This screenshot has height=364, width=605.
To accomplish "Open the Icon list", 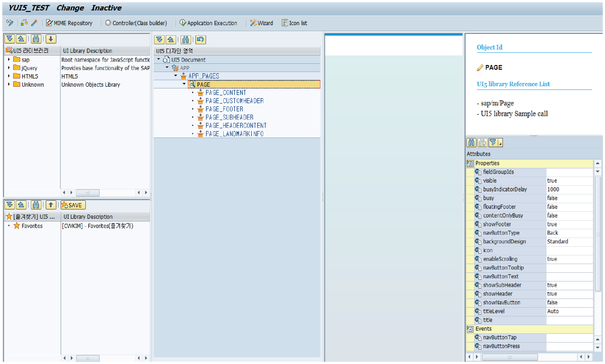I will [294, 23].
